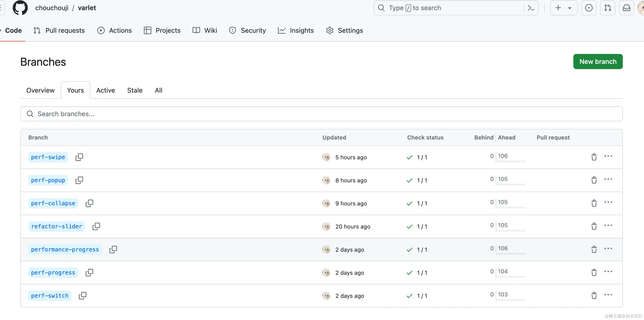Copy the refactor-slider branch name

point(96,226)
